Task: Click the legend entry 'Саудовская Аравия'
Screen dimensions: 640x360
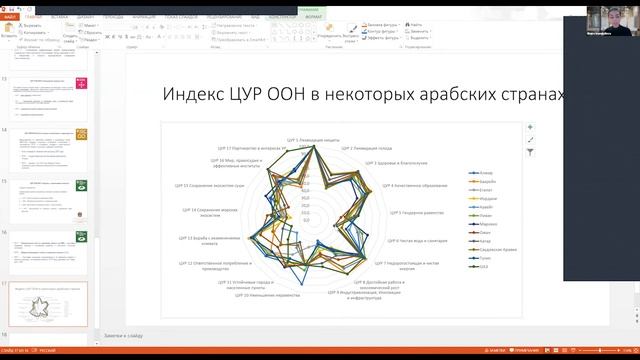Action: (x=493, y=249)
